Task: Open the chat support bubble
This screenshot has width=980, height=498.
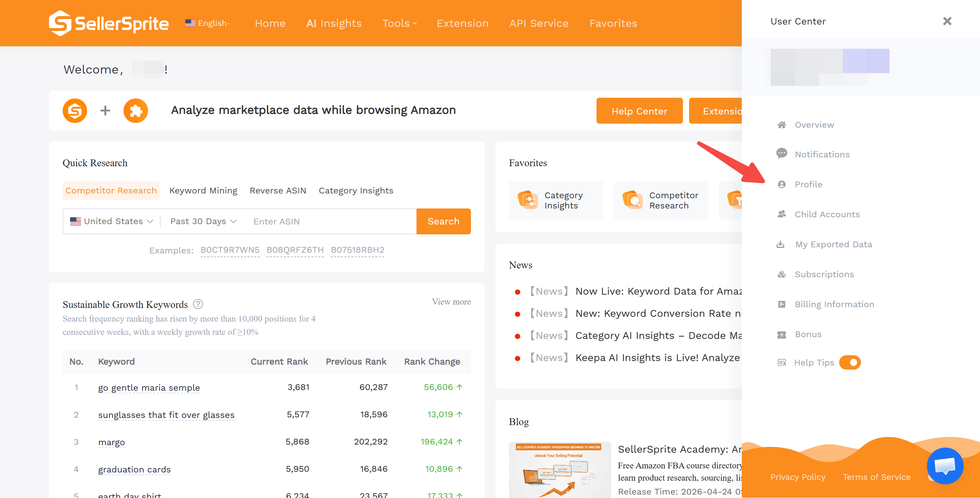Action: click(945, 466)
